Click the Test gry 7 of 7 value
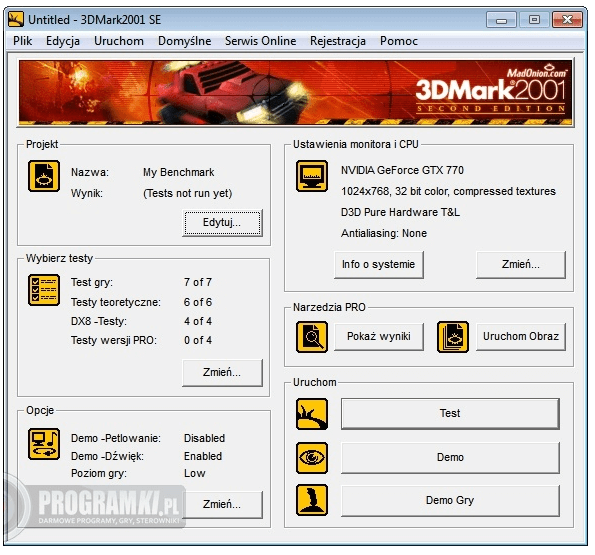Screen dimensions: 595x555 tap(198, 282)
